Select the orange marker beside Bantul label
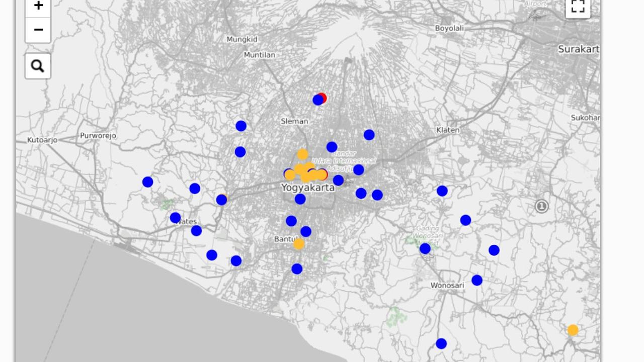The width and height of the screenshot is (644, 362). pyautogui.click(x=299, y=244)
